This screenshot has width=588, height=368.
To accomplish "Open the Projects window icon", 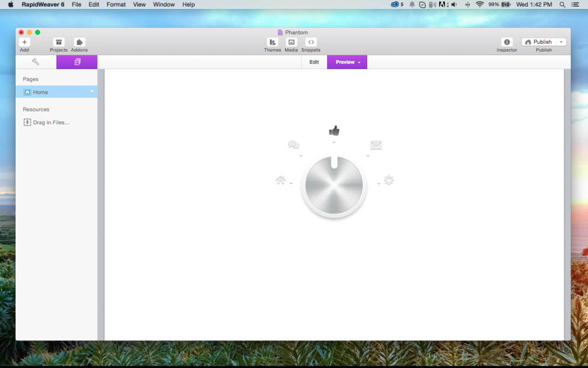I will tap(59, 42).
